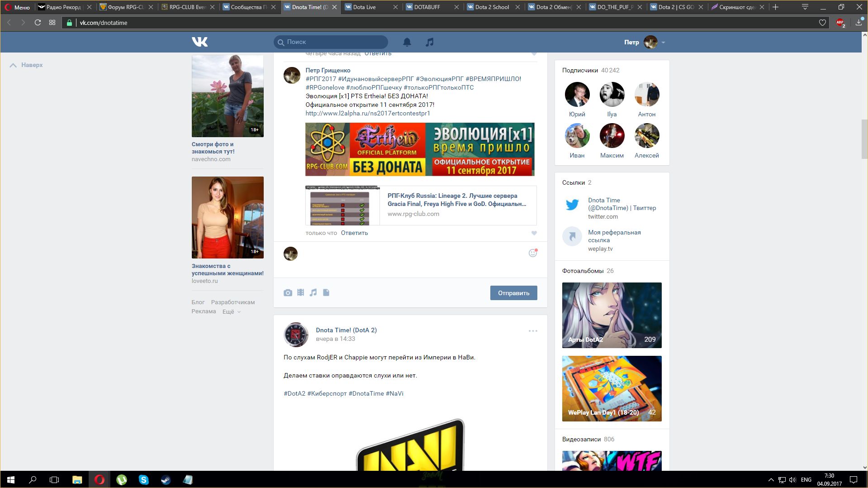
Task: Open subscriber Юрий's avatar
Action: (x=577, y=94)
